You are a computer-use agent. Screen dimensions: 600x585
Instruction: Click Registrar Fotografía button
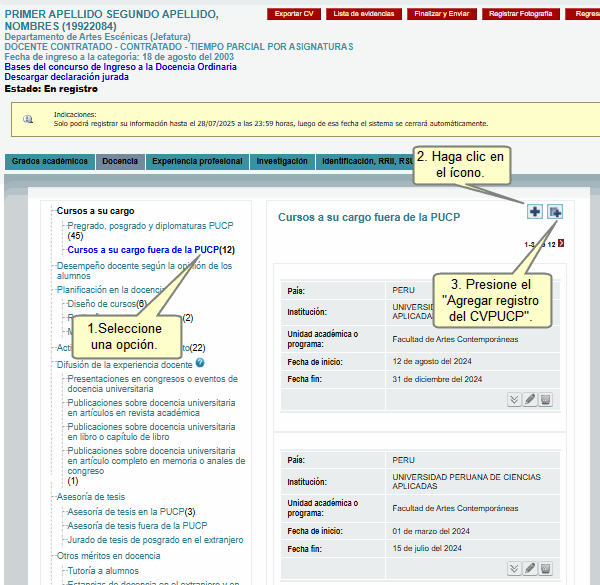coord(520,14)
